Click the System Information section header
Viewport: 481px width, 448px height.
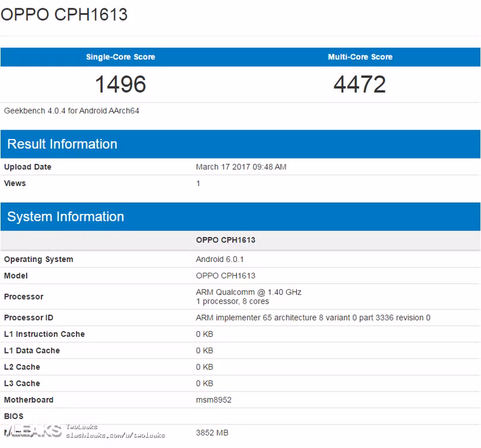(x=65, y=217)
